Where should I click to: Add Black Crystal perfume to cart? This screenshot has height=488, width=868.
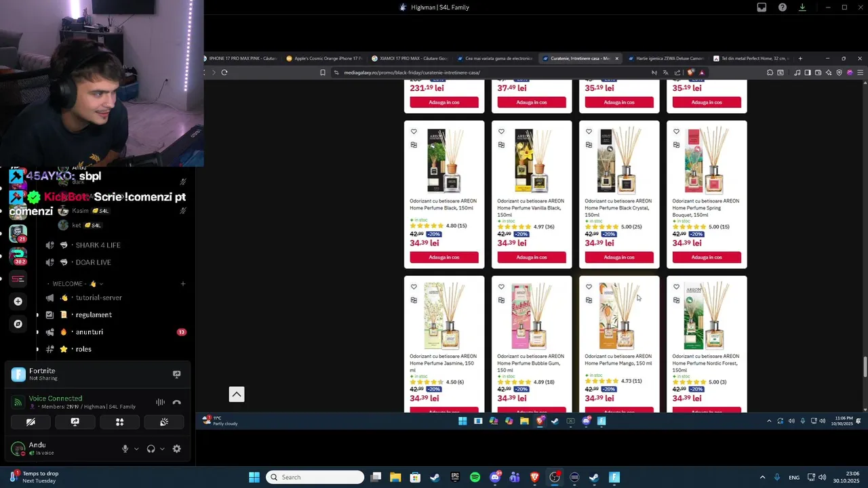[619, 258]
